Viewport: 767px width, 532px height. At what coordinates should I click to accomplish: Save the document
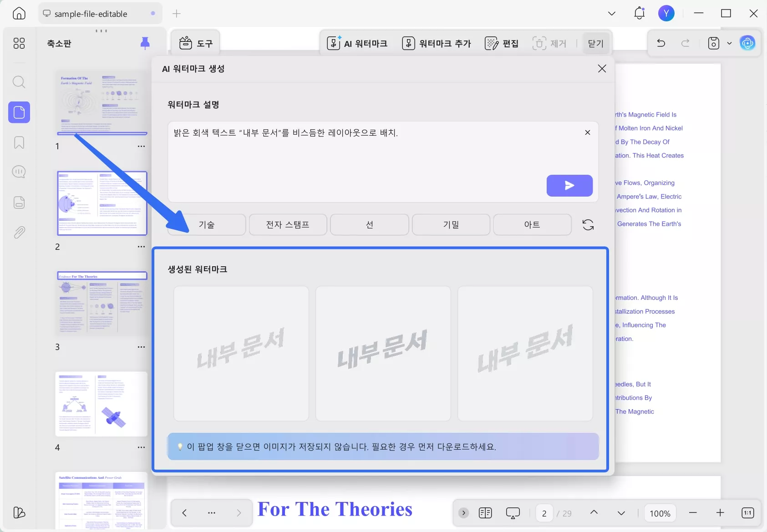point(714,43)
